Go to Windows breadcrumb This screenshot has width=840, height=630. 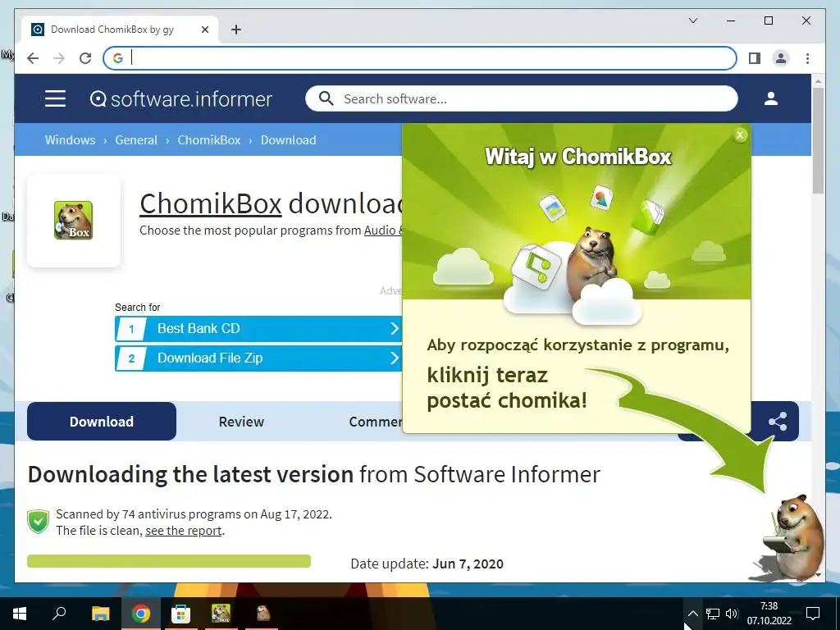pyautogui.click(x=71, y=139)
